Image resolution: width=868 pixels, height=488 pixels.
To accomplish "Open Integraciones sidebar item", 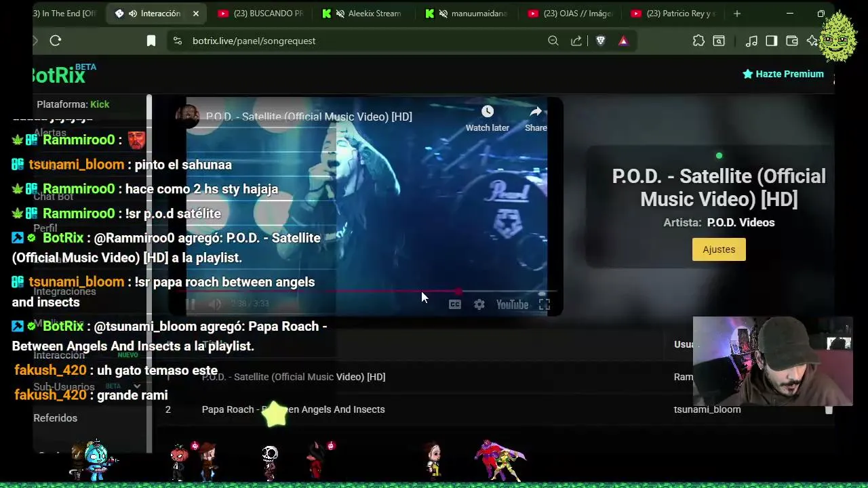I will [x=65, y=291].
